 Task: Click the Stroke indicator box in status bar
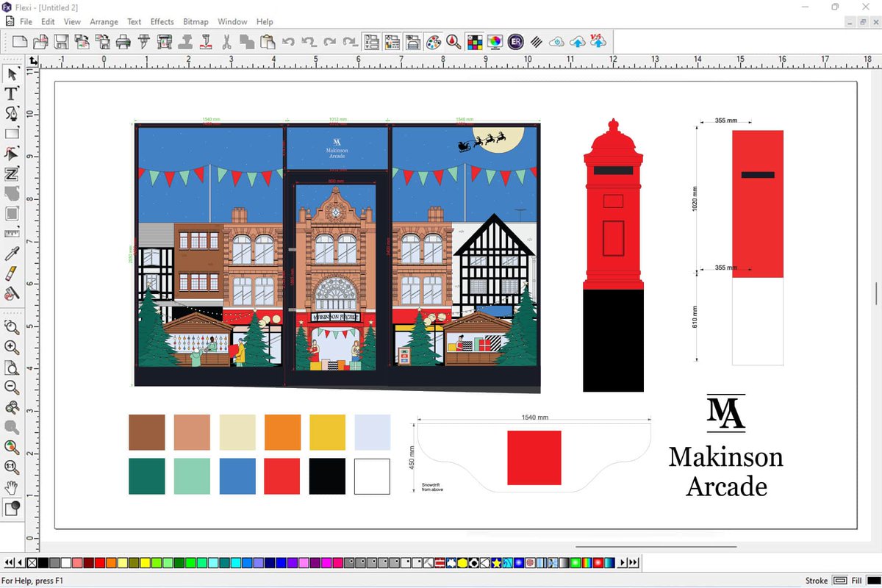pyautogui.click(x=841, y=581)
